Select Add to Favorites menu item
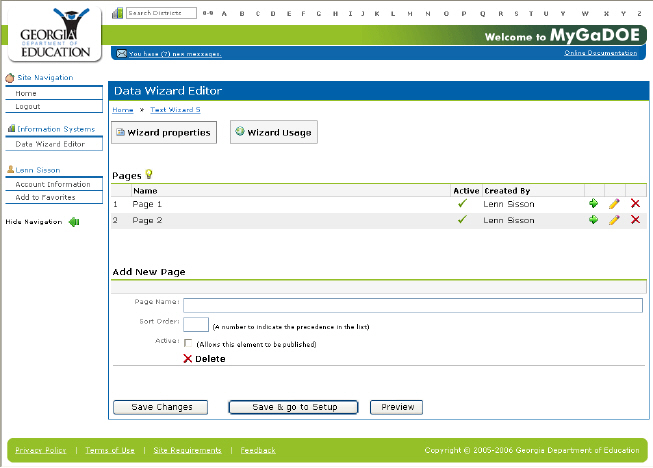This screenshot has height=468, width=653. pyautogui.click(x=54, y=197)
